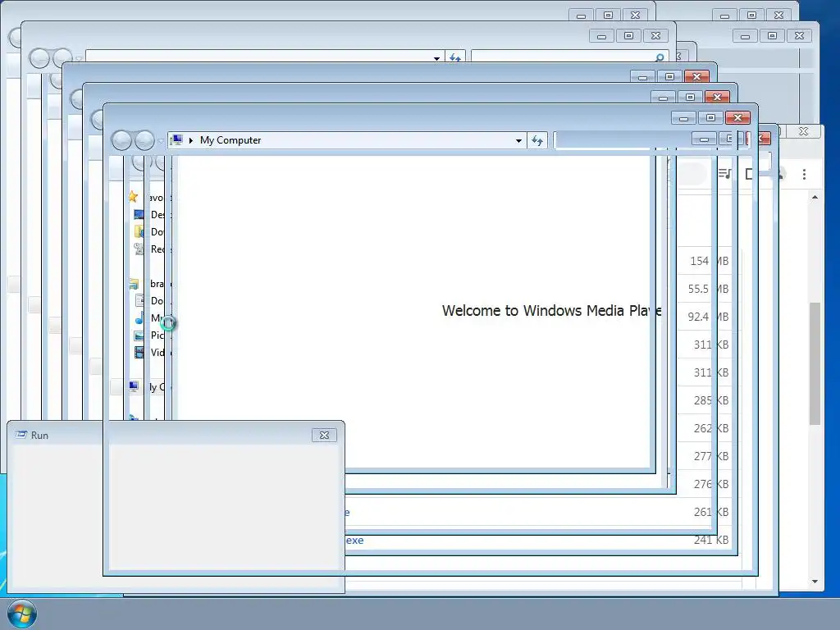Open recent pages dropdown beside the My Computer forward button
Image resolution: width=840 pixels, height=630 pixels.
(160, 141)
